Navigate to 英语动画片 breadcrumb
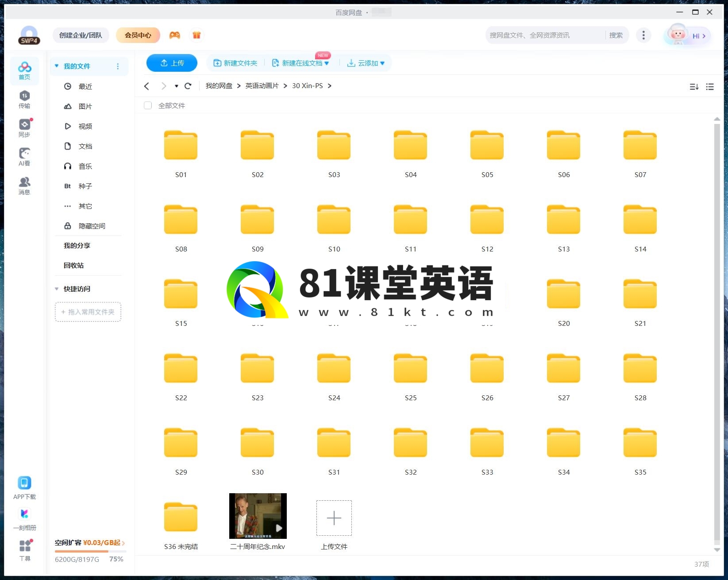 point(262,86)
